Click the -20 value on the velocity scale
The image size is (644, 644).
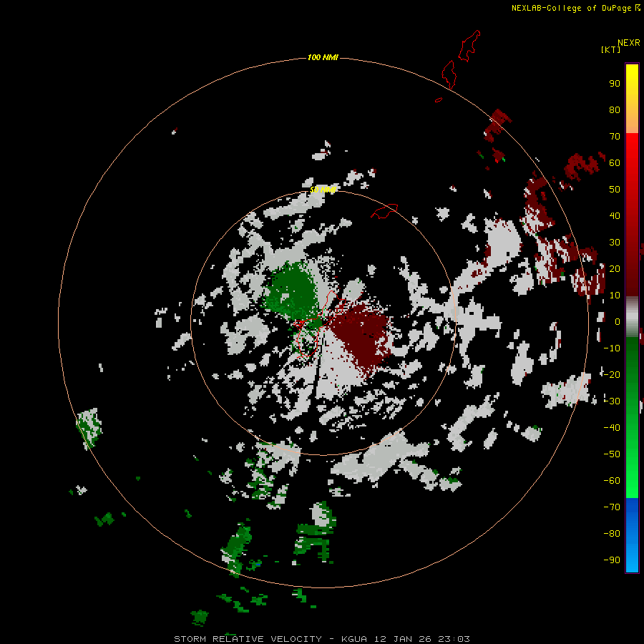click(612, 375)
